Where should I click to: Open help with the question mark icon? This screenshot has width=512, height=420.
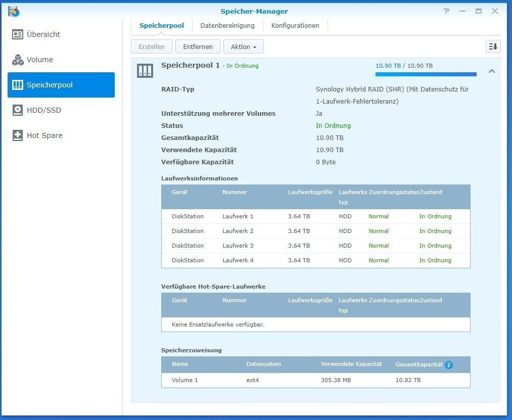tap(446, 11)
